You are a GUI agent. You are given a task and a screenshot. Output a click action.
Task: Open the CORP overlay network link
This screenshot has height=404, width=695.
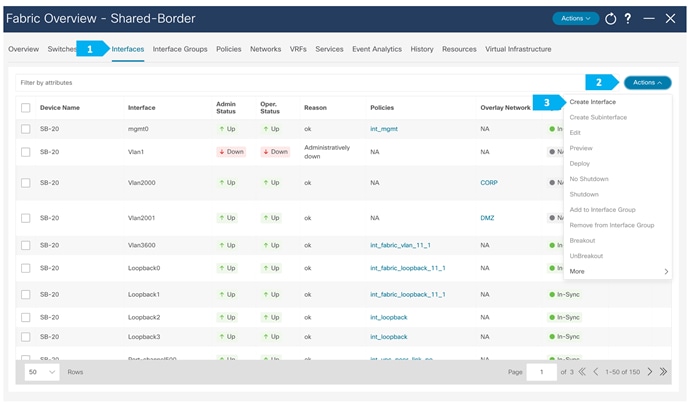(x=489, y=183)
